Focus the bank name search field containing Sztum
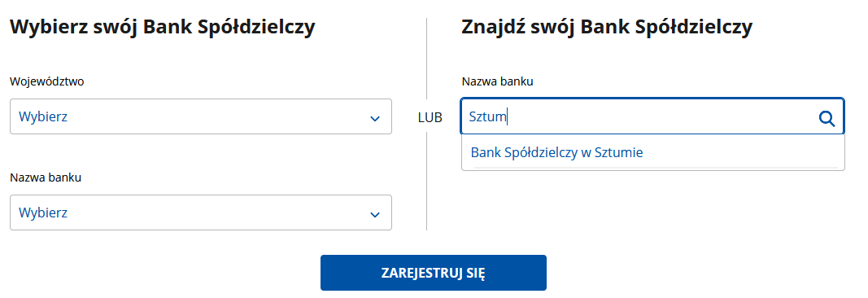The image size is (868, 298). pyautogui.click(x=652, y=116)
